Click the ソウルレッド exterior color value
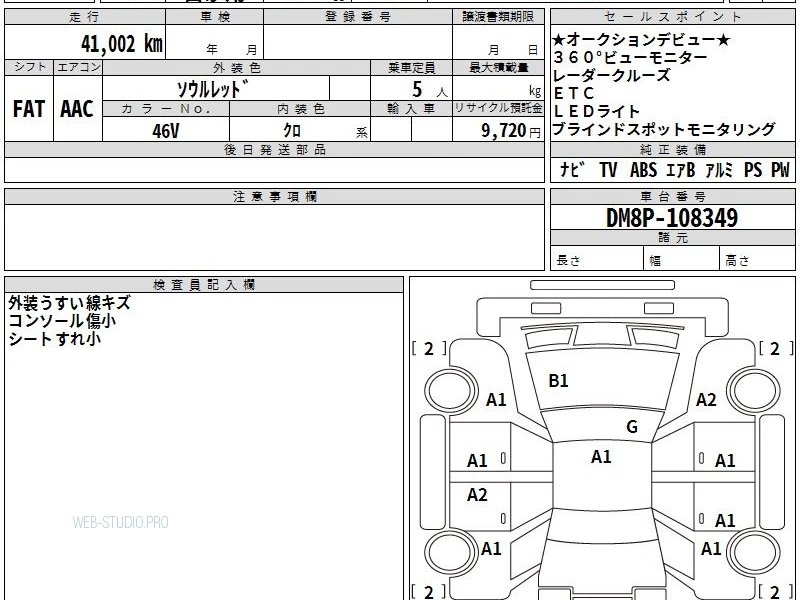The image size is (800, 600). pyautogui.click(x=213, y=89)
